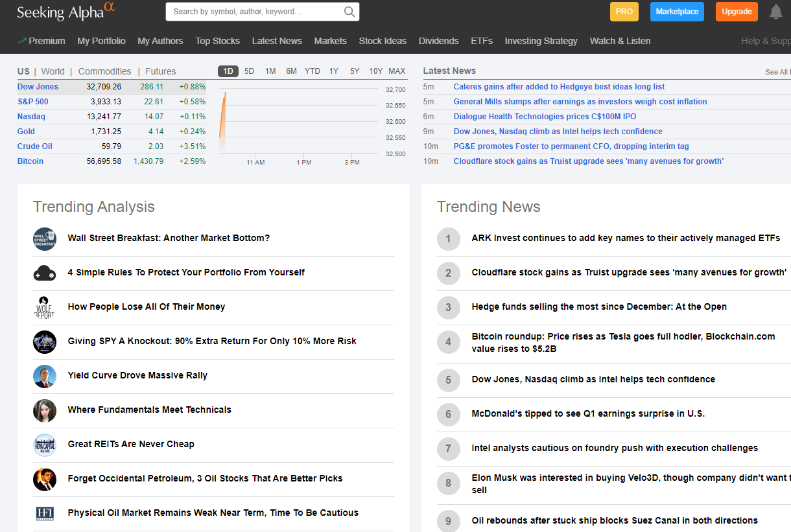Open the Dividends nav item
This screenshot has height=532, width=791.
pyautogui.click(x=438, y=41)
